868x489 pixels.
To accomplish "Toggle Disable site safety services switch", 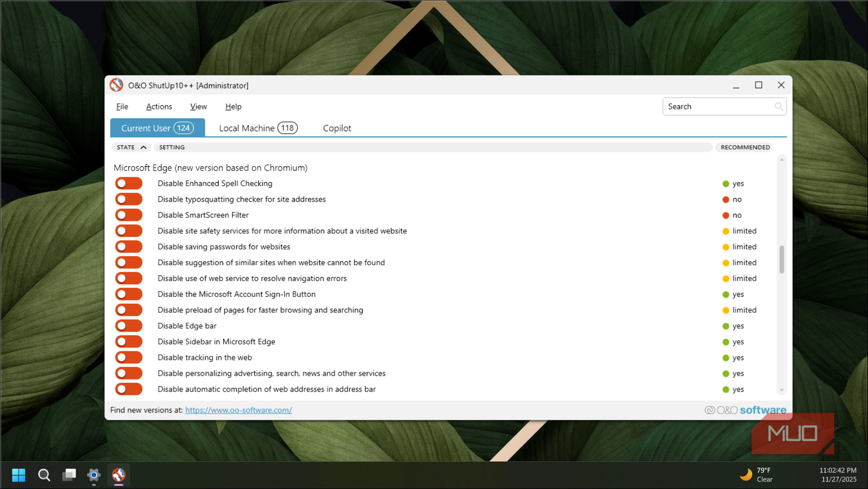I will point(129,231).
